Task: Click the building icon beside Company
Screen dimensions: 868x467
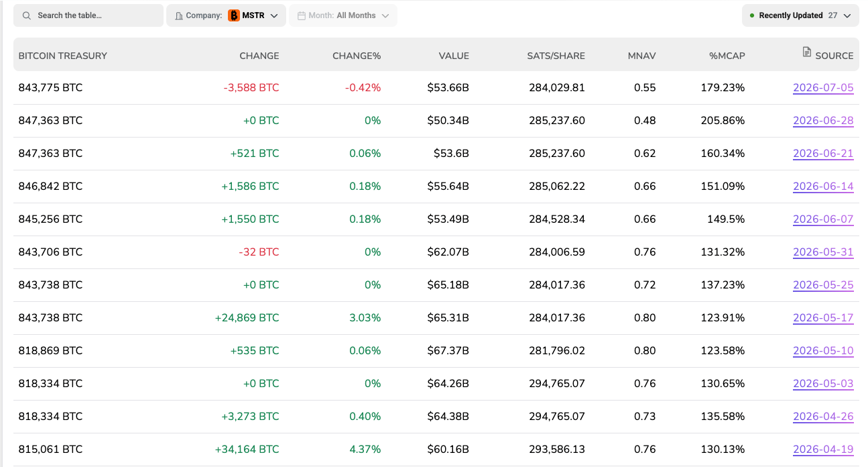Action: tap(179, 15)
